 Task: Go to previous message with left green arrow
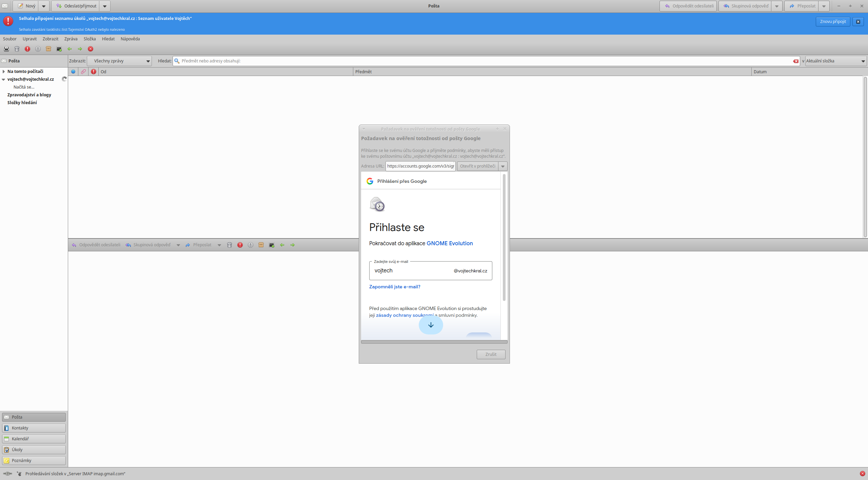70,49
